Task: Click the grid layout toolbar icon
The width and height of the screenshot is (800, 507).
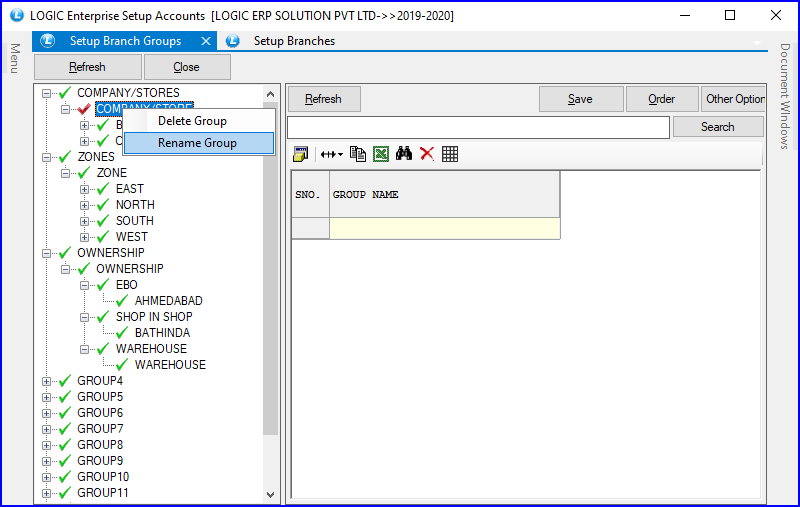Action: pos(449,154)
